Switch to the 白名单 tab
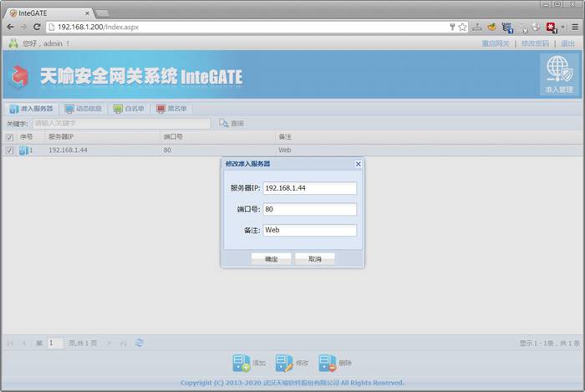The image size is (585, 392). 129,109
